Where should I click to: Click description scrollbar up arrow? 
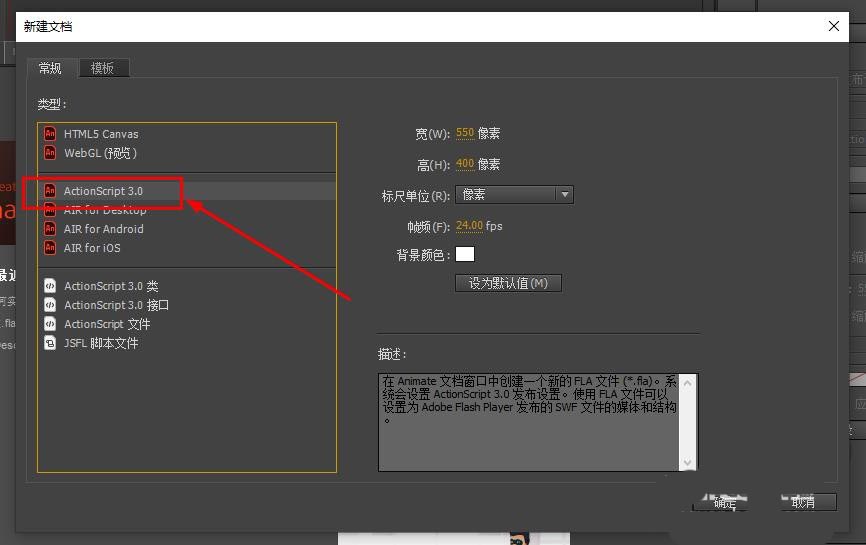pos(688,383)
